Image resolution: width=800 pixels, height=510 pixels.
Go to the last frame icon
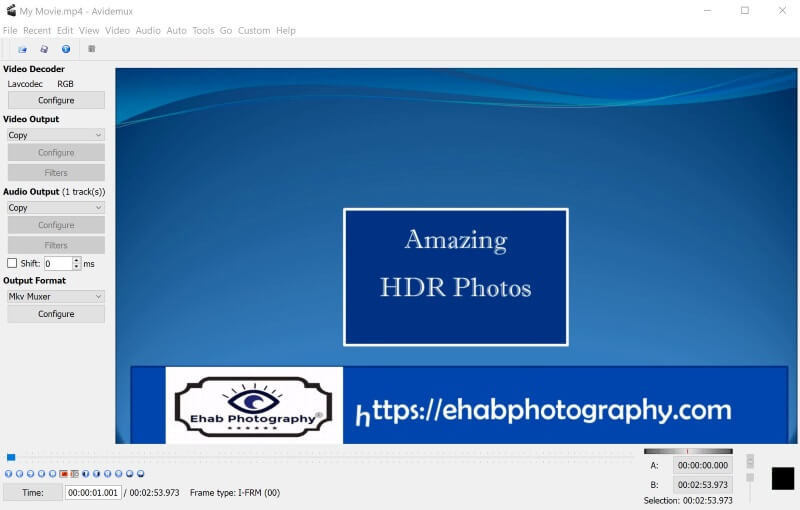pyautogui.click(x=118, y=474)
